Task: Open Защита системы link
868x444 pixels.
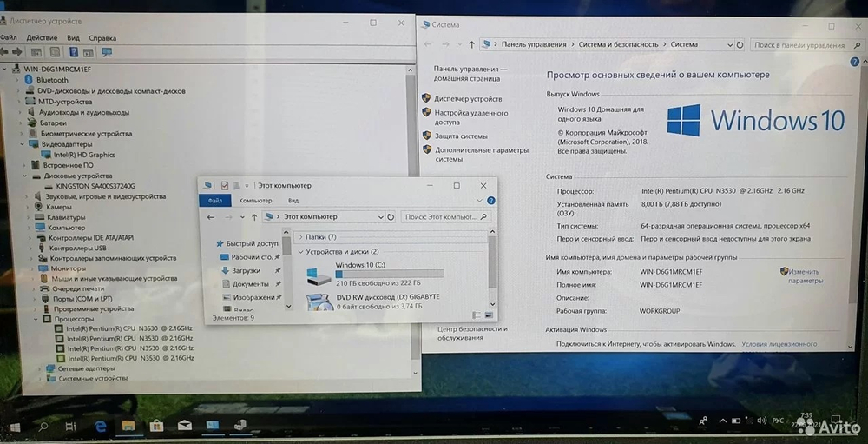Action: (461, 136)
